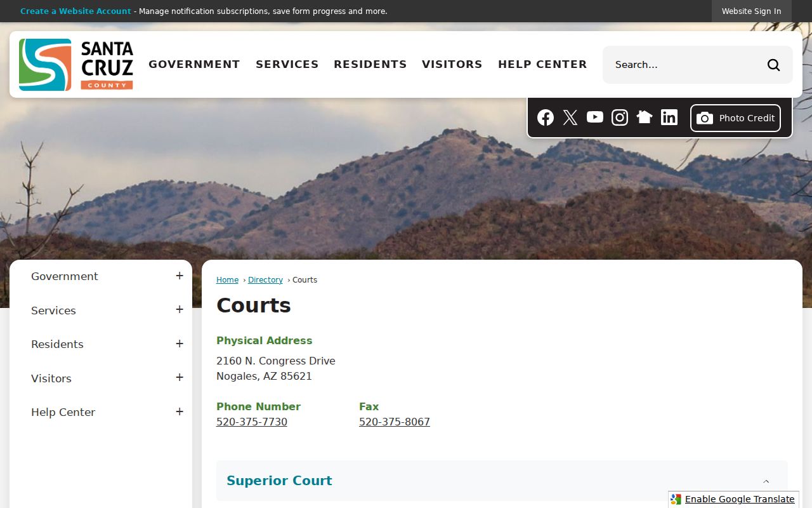Open the Facebook social icon

pyautogui.click(x=546, y=117)
